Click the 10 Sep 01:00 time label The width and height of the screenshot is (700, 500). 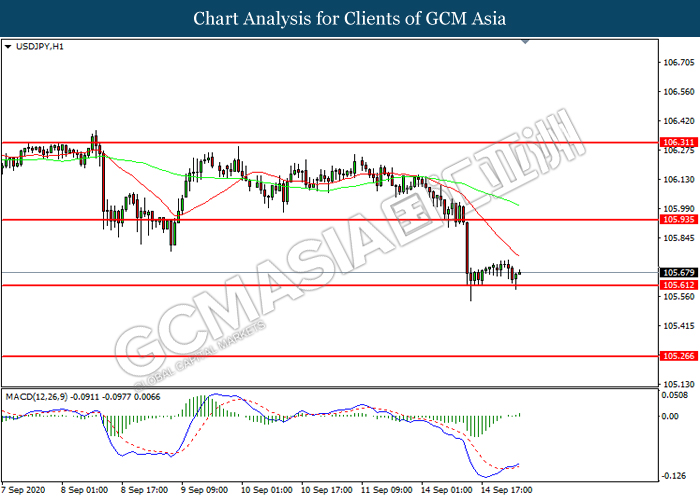coord(267,490)
